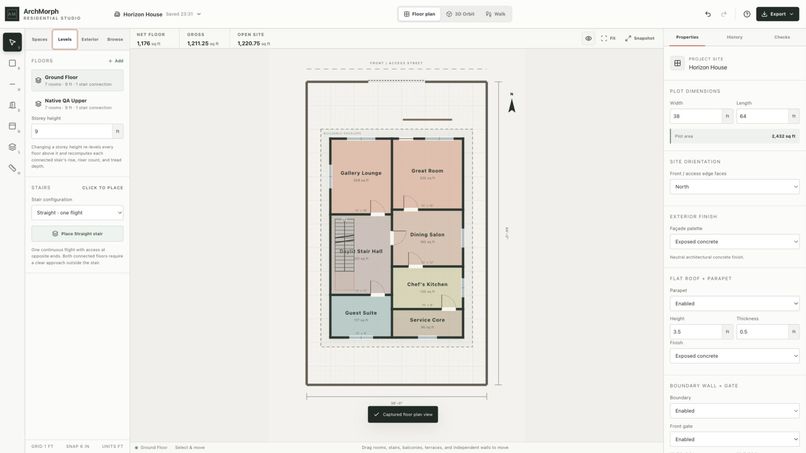Pick the layers stack tool in sidebar

point(12,147)
